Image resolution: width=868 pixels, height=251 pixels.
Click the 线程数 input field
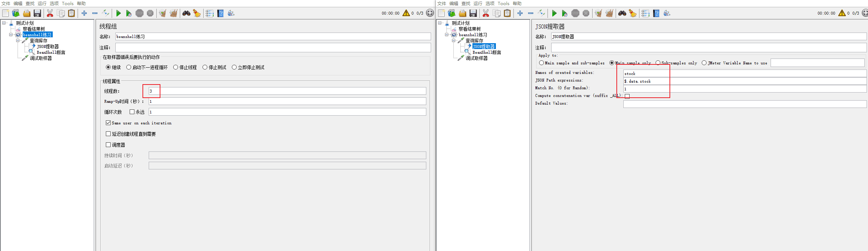(x=288, y=91)
